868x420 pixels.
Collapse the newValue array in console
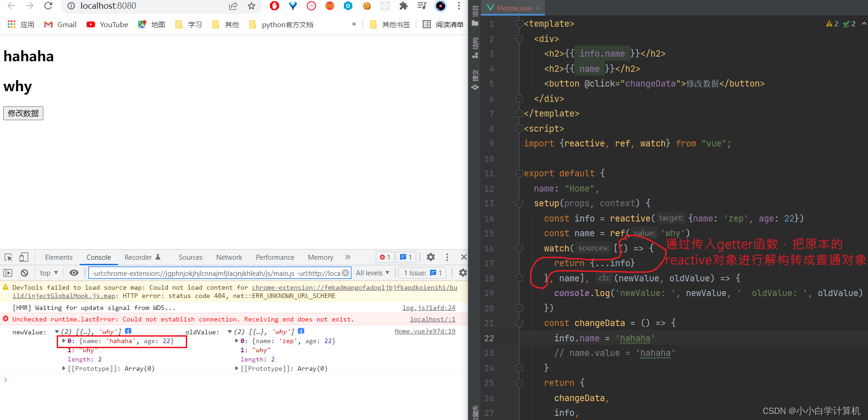[x=57, y=332]
